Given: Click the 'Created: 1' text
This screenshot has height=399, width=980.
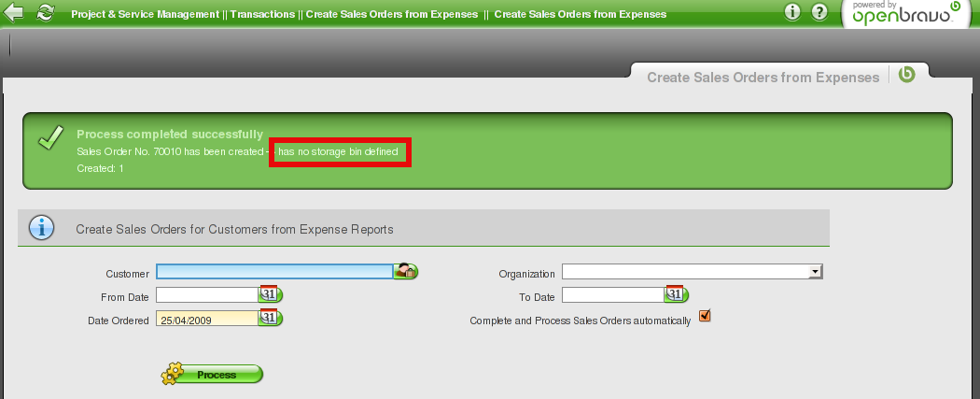Looking at the screenshot, I should (100, 168).
